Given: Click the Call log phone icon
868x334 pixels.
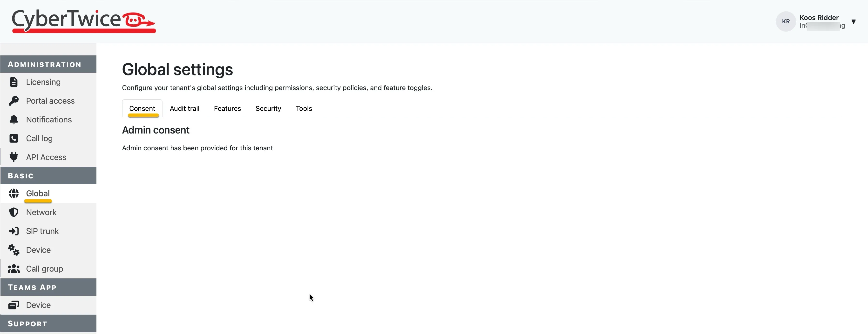Looking at the screenshot, I should [x=14, y=138].
